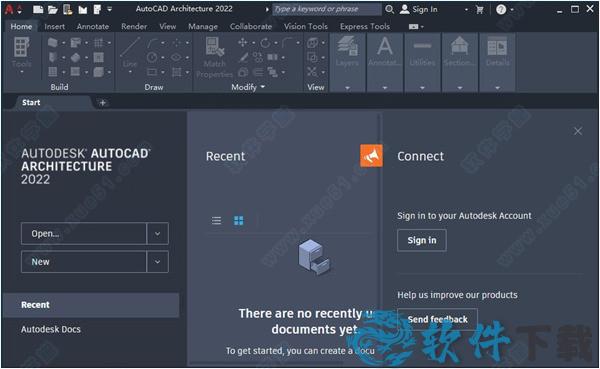600x369 pixels.
Task: Click the Layers panel icon
Action: coord(347,46)
